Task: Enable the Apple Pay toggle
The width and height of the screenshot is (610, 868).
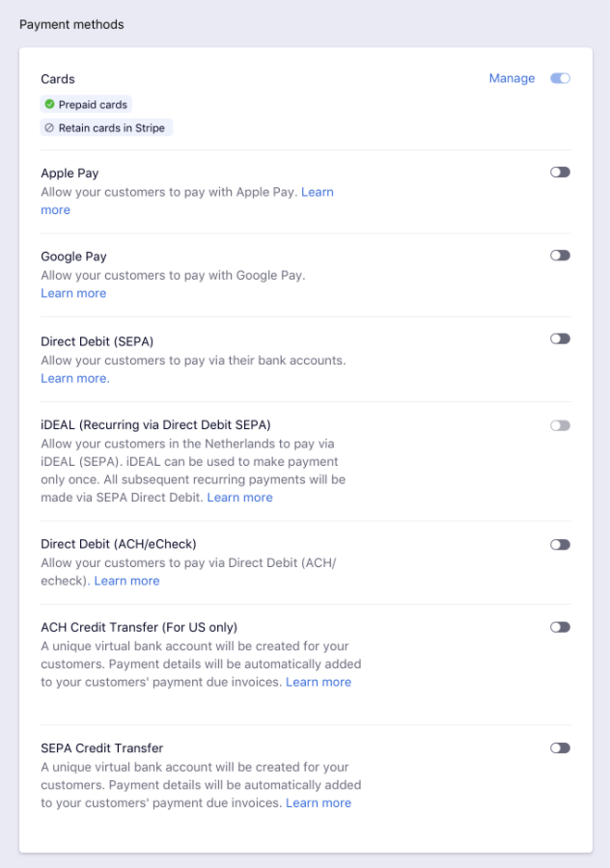Action: tap(560, 172)
